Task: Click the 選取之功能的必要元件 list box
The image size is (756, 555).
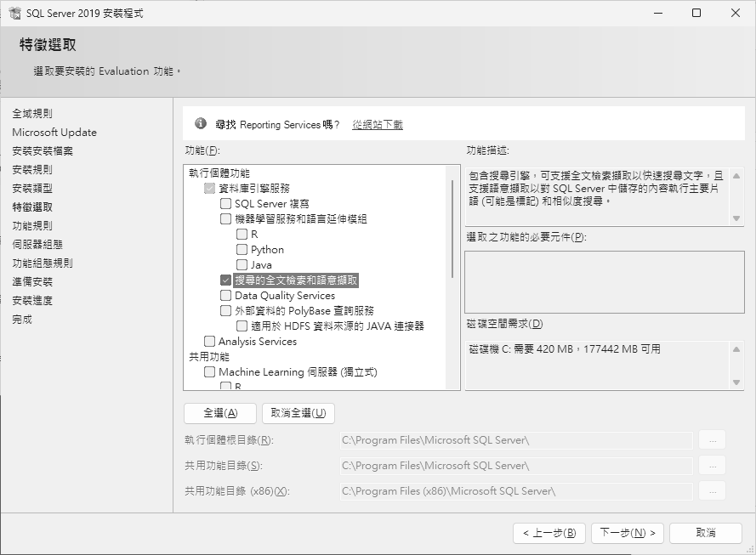Action: [605, 282]
